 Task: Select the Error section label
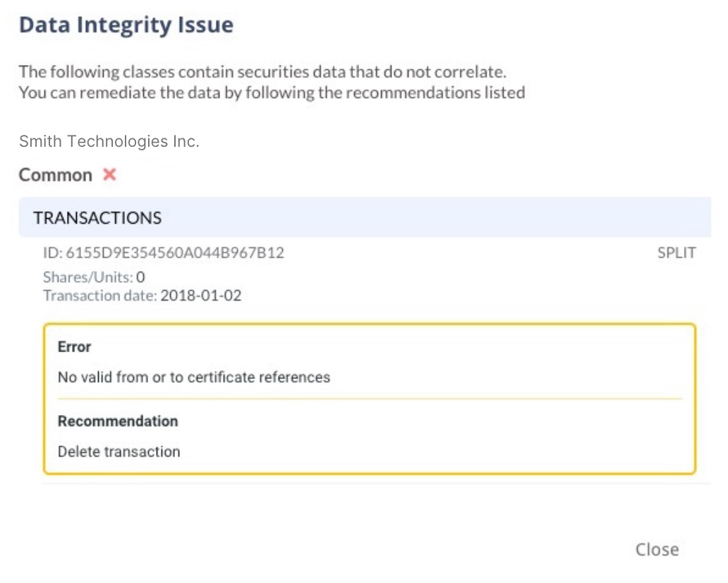(73, 347)
